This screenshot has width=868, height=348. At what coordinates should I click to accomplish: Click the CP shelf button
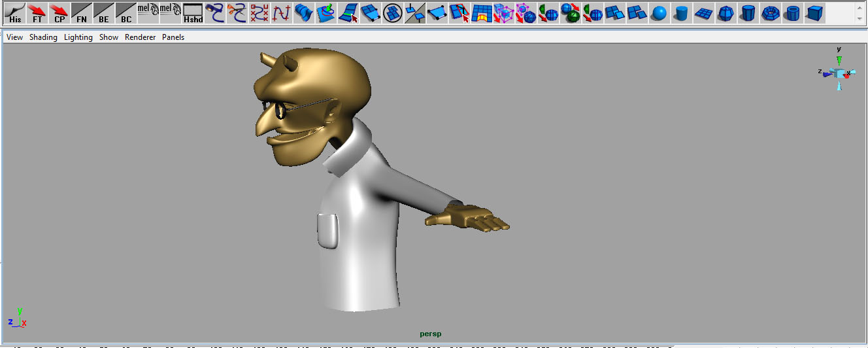pyautogui.click(x=59, y=13)
